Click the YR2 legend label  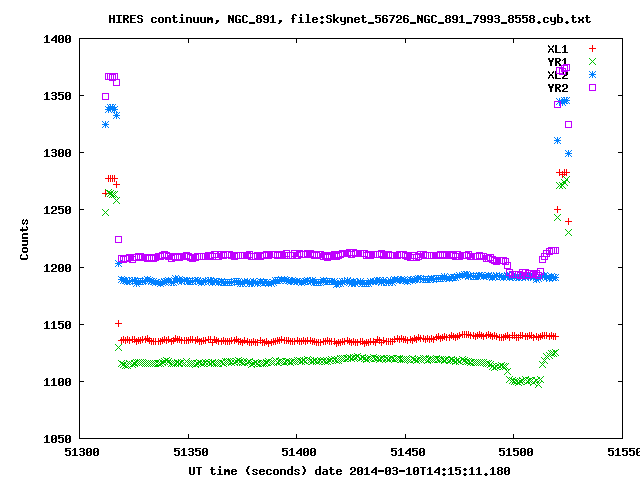(558, 88)
